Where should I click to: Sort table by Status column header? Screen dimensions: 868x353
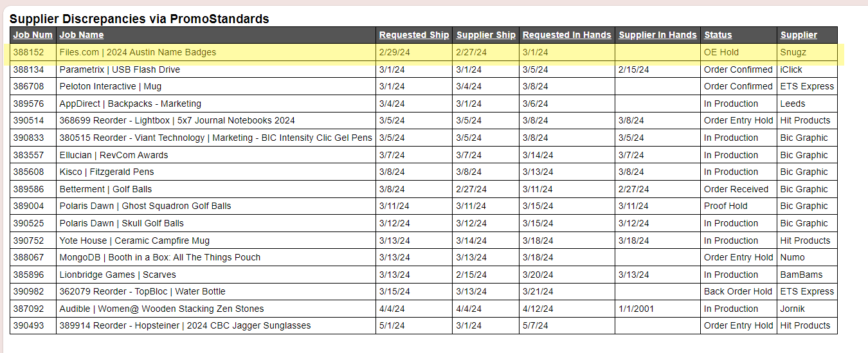718,35
